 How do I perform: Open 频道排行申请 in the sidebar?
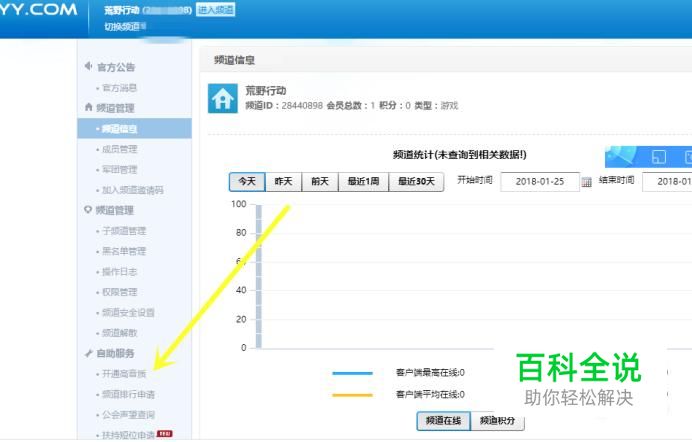click(128, 394)
